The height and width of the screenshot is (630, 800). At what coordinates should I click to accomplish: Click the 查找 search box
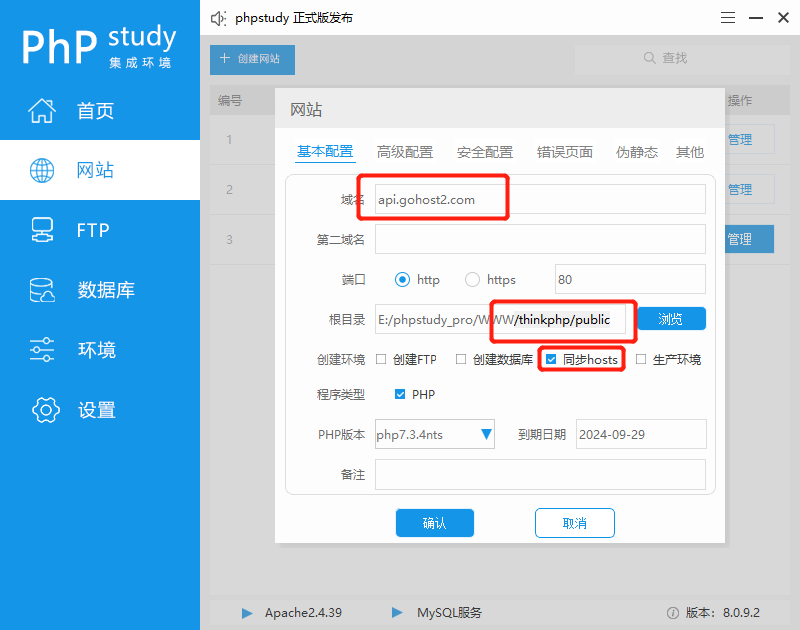click(682, 59)
